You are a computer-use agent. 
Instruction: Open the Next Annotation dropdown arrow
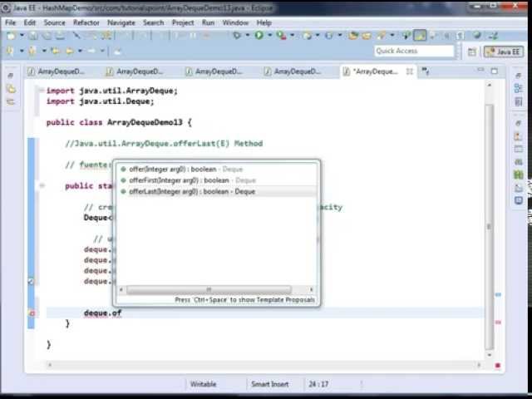point(22,51)
